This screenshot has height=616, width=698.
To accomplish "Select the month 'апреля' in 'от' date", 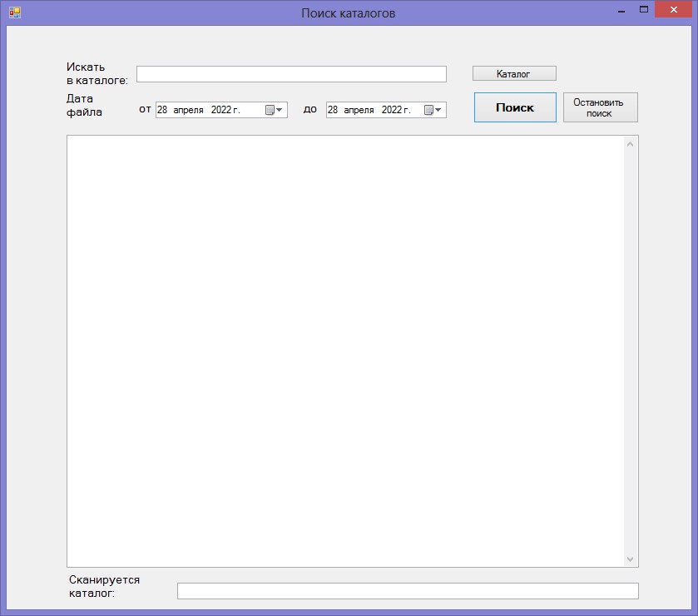I will (188, 110).
